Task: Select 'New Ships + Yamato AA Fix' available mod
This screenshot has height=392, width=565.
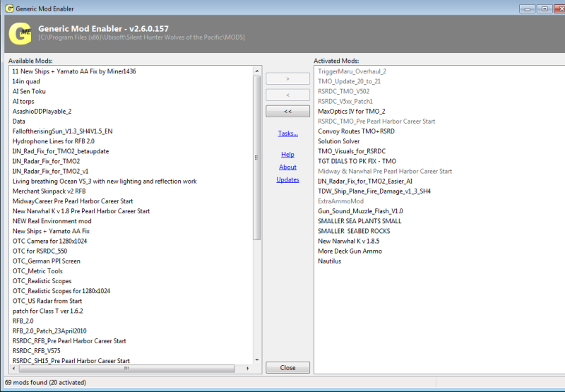Action: pyautogui.click(x=51, y=231)
